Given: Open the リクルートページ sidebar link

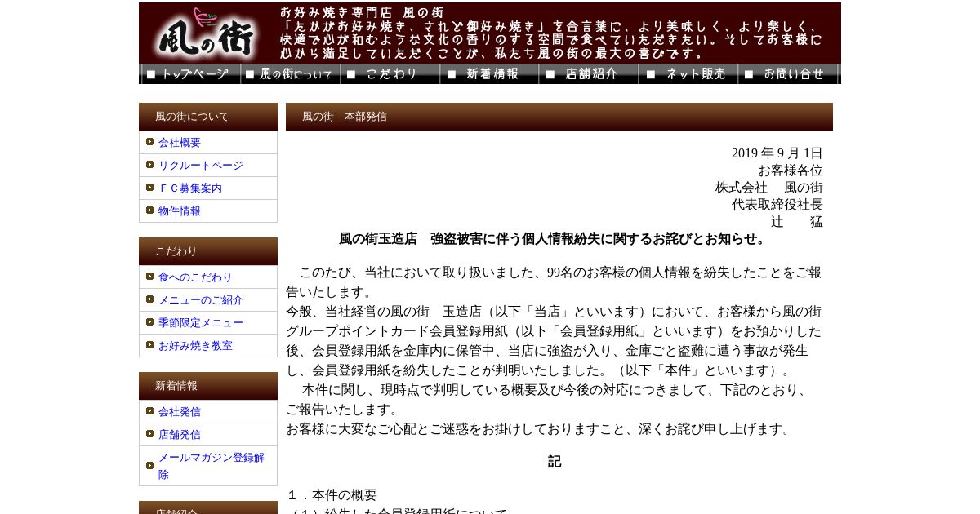Looking at the screenshot, I should [x=201, y=166].
